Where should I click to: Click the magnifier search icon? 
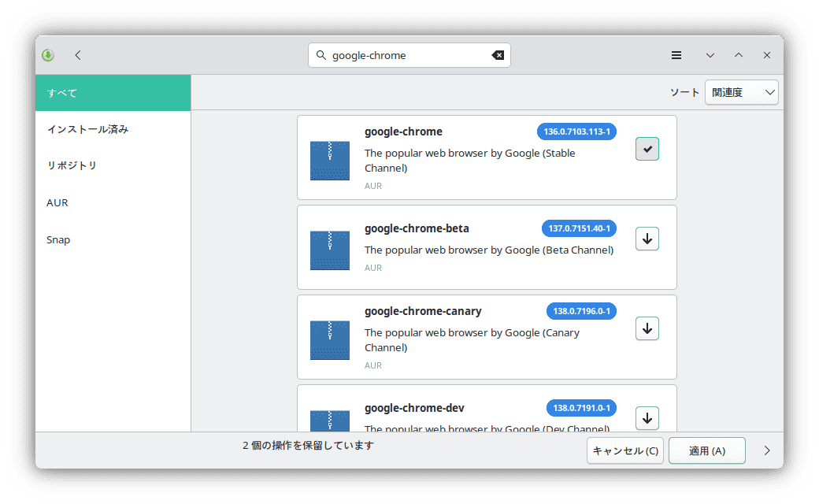click(321, 55)
